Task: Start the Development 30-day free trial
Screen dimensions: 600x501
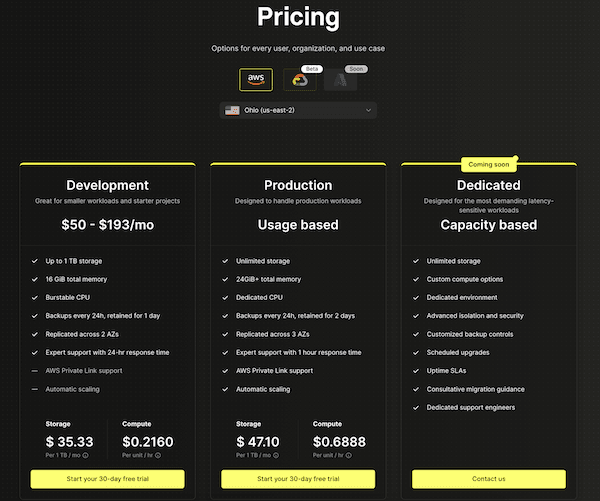Action: [x=107, y=479]
